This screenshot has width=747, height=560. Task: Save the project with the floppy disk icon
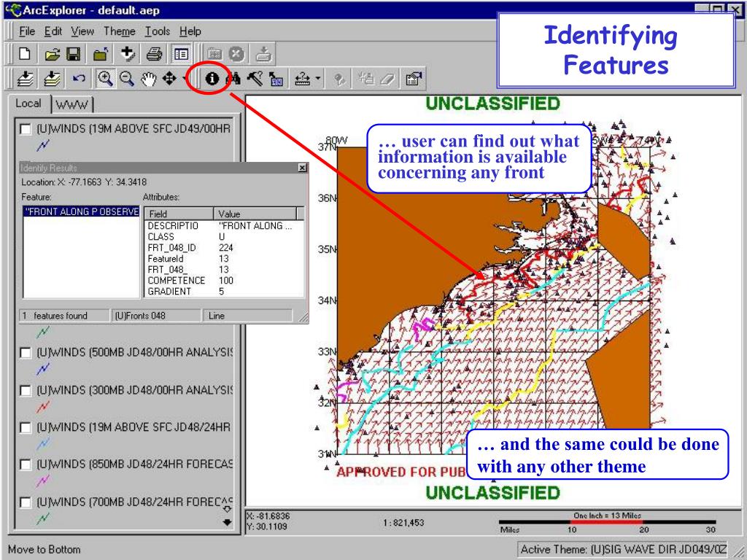point(74,54)
